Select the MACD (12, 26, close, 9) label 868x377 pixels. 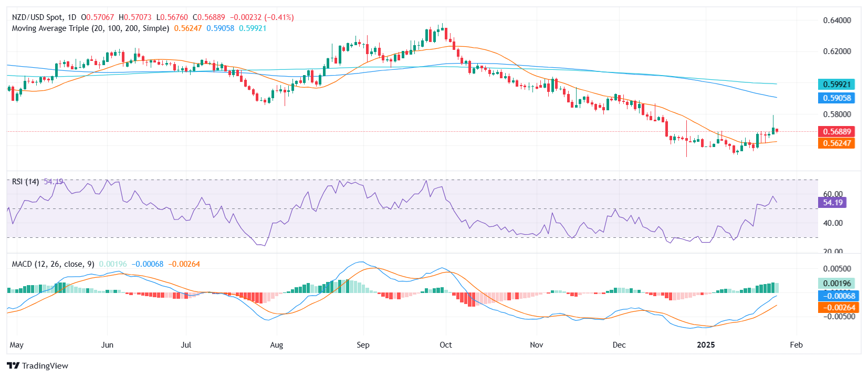tap(53, 264)
